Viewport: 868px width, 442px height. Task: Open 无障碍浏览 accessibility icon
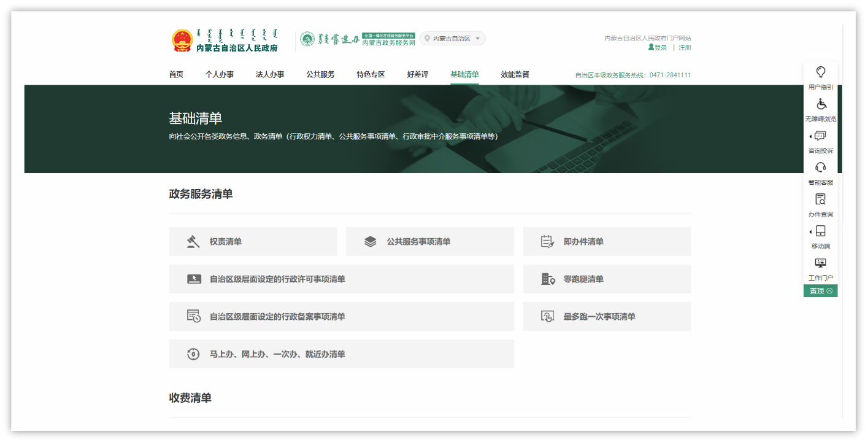click(820, 104)
